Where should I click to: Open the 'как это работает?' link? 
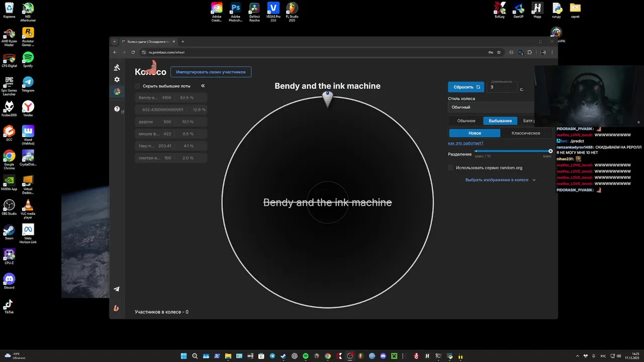tap(466, 143)
